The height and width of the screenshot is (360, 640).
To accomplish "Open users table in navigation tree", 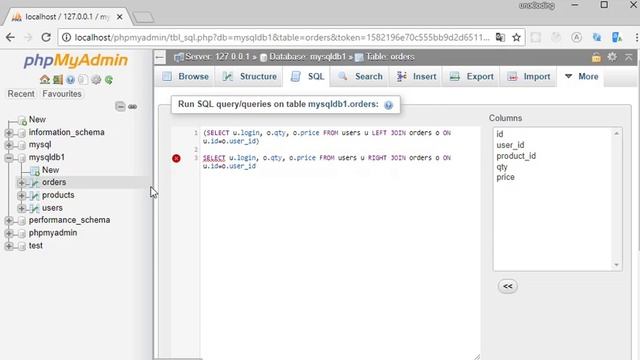I will pyautogui.click(x=52, y=208).
